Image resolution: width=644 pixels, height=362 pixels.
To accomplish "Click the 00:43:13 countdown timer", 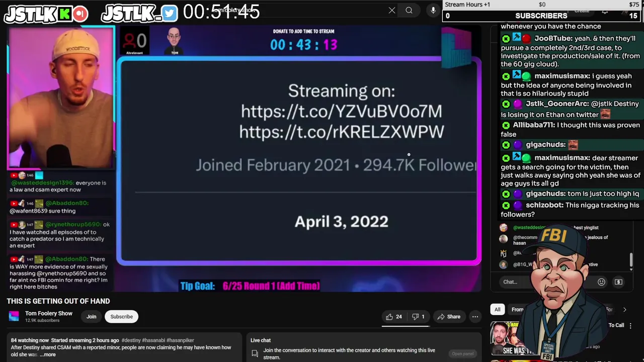I will (x=303, y=45).
